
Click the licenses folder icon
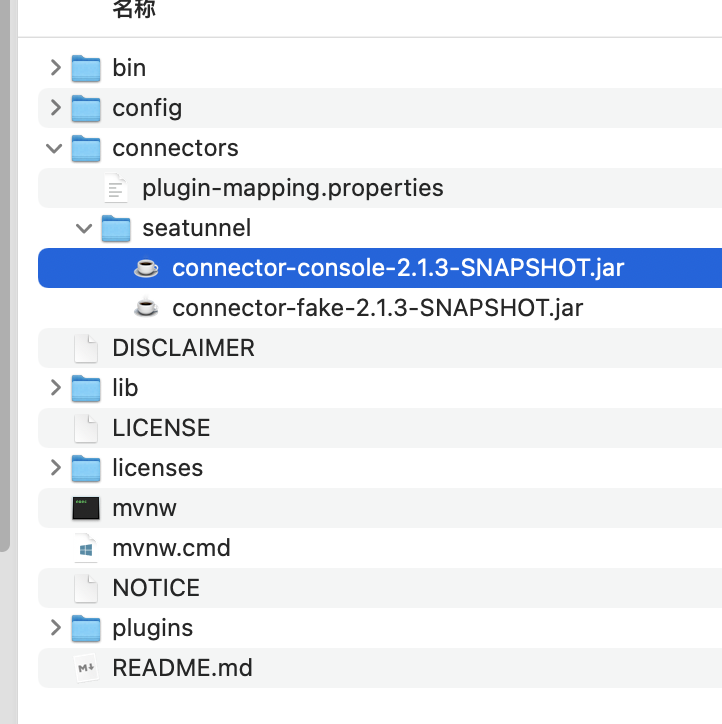[86, 468]
